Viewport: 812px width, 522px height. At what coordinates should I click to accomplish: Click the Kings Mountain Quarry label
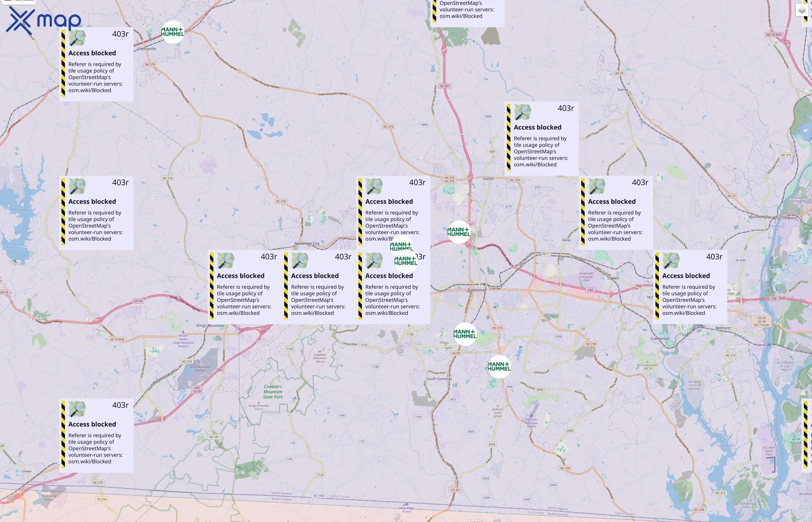(200, 369)
